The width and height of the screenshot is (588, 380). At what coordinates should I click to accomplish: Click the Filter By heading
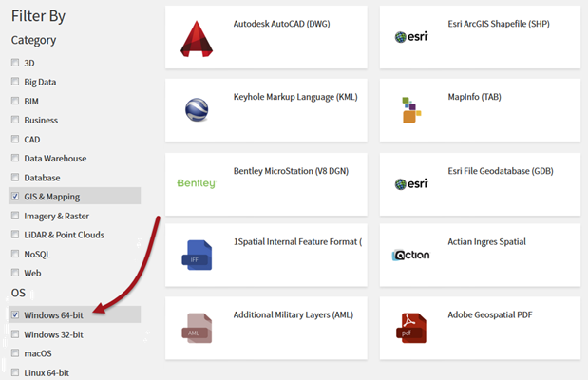[x=38, y=16]
